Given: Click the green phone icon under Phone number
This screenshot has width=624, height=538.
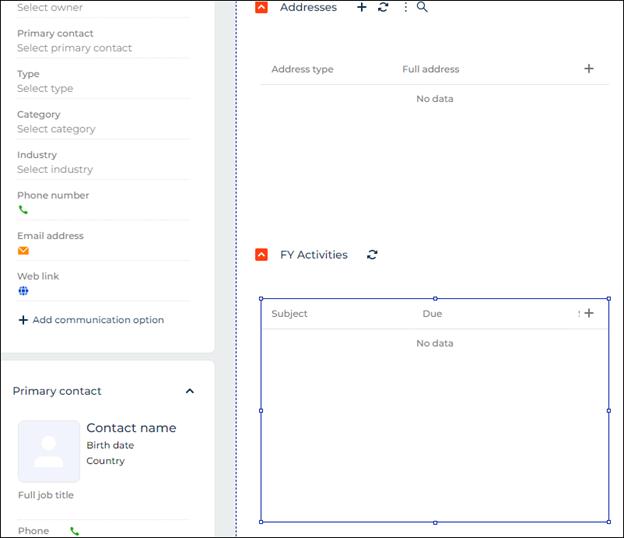Looking at the screenshot, I should pyautogui.click(x=23, y=210).
